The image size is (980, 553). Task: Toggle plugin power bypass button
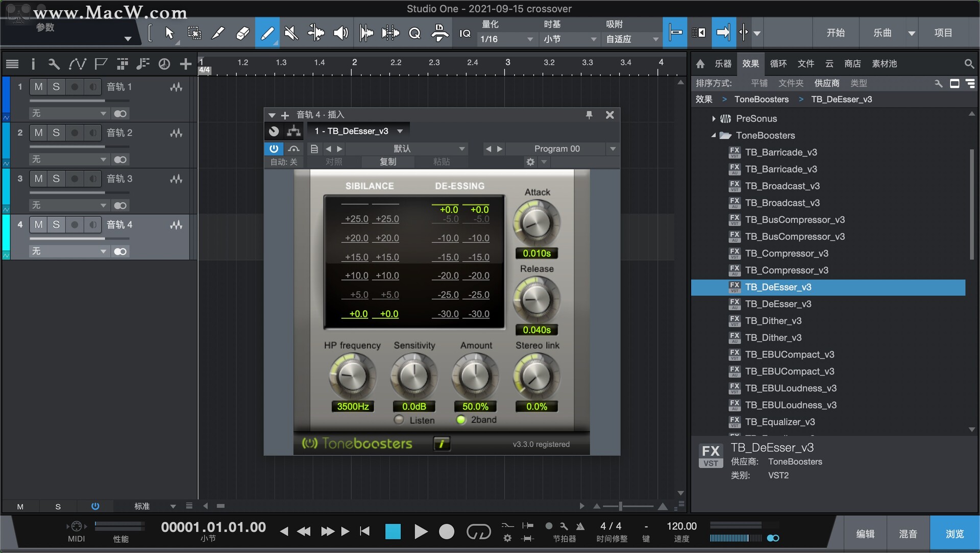pyautogui.click(x=274, y=148)
